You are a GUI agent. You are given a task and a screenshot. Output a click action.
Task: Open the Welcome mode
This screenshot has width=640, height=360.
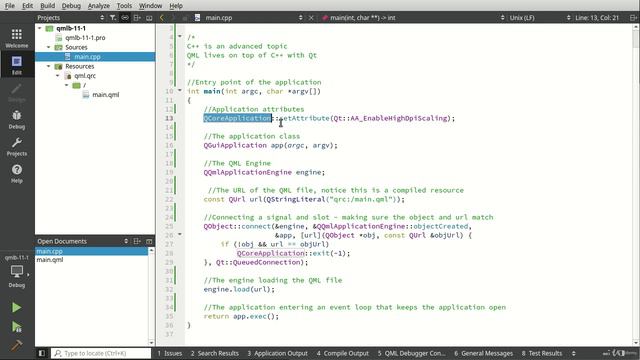(17, 38)
